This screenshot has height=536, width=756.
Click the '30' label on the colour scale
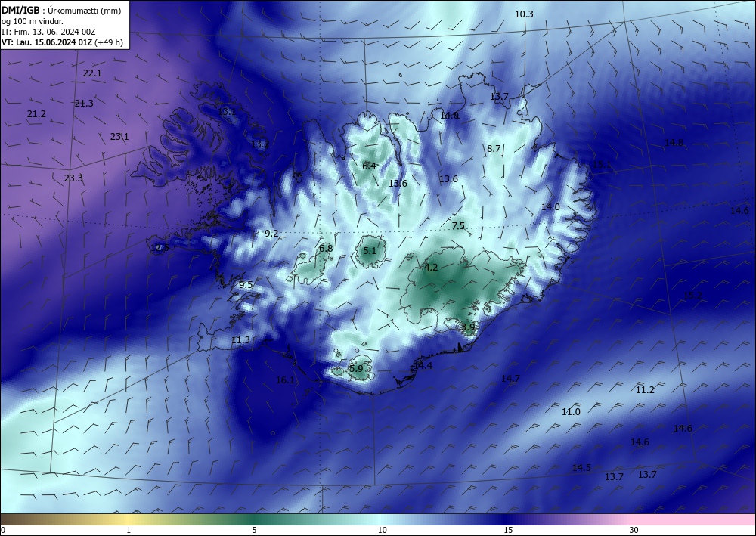[634, 531]
